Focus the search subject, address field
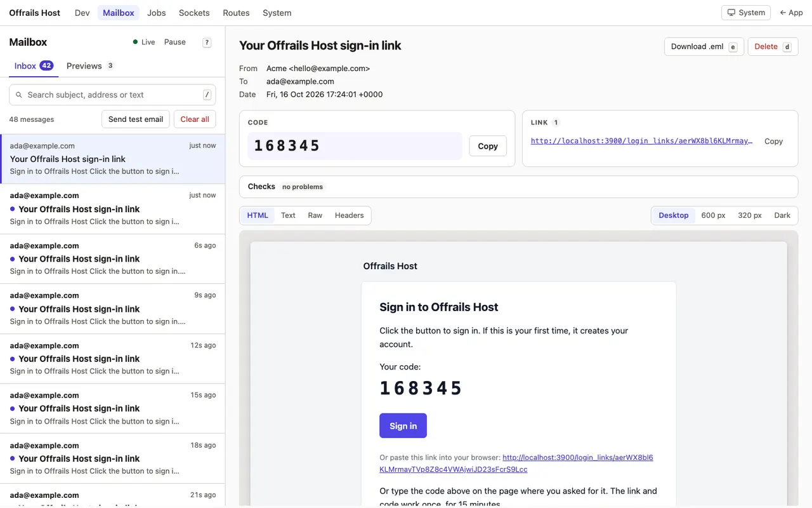Screen dimensions: 812x508 [112, 95]
